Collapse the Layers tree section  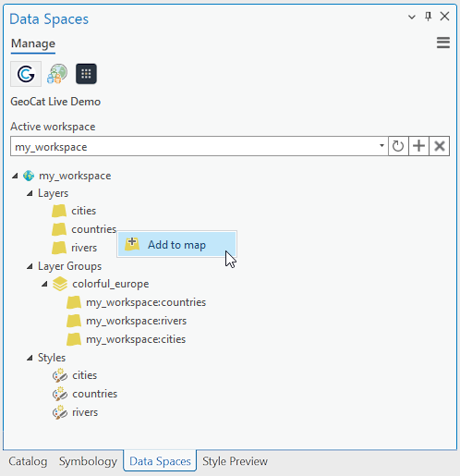point(30,193)
